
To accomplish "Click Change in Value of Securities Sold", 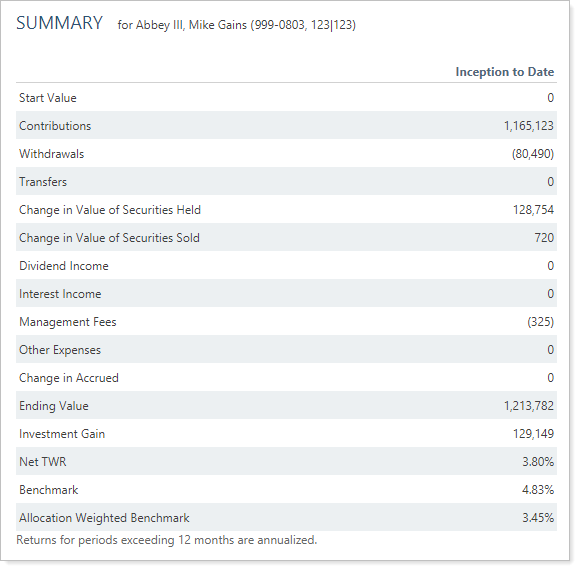I will (x=109, y=238).
